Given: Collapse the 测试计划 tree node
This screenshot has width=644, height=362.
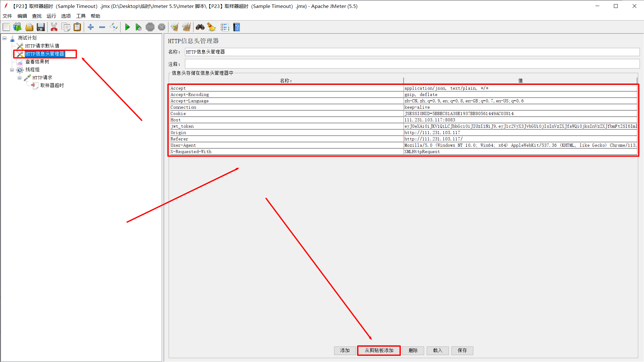Looking at the screenshot, I should click(x=5, y=38).
